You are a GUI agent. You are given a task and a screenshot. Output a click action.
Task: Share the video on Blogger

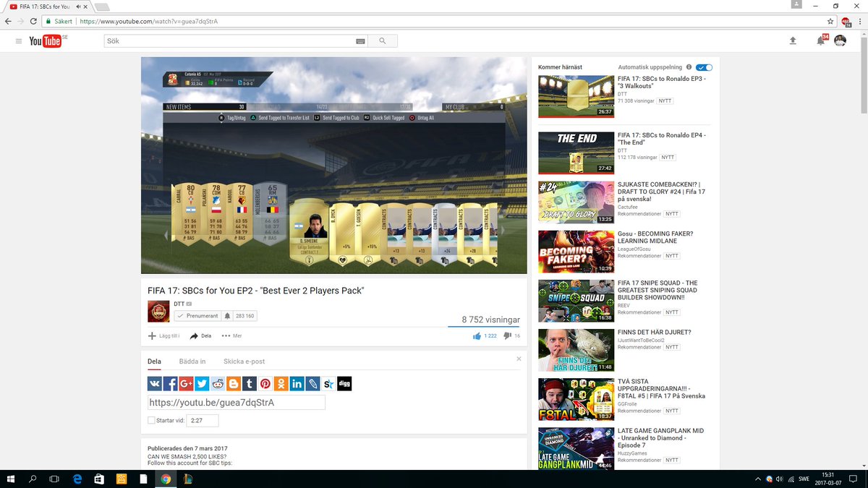(x=234, y=384)
